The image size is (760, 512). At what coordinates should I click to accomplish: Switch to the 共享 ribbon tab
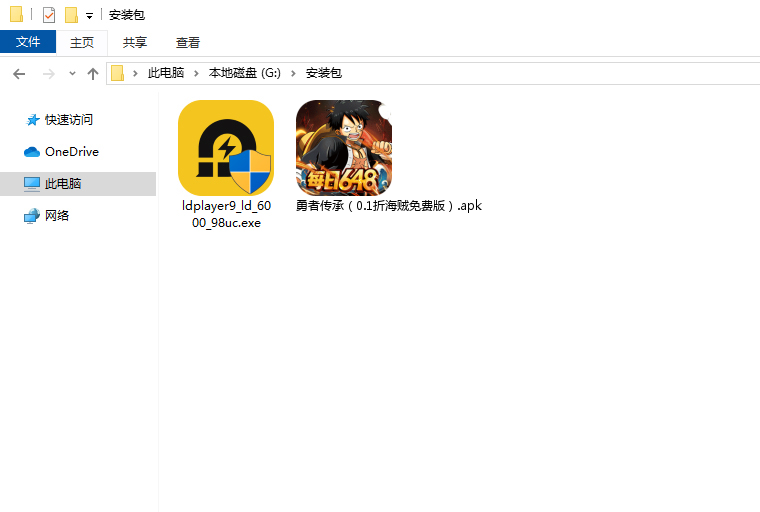[x=135, y=42]
